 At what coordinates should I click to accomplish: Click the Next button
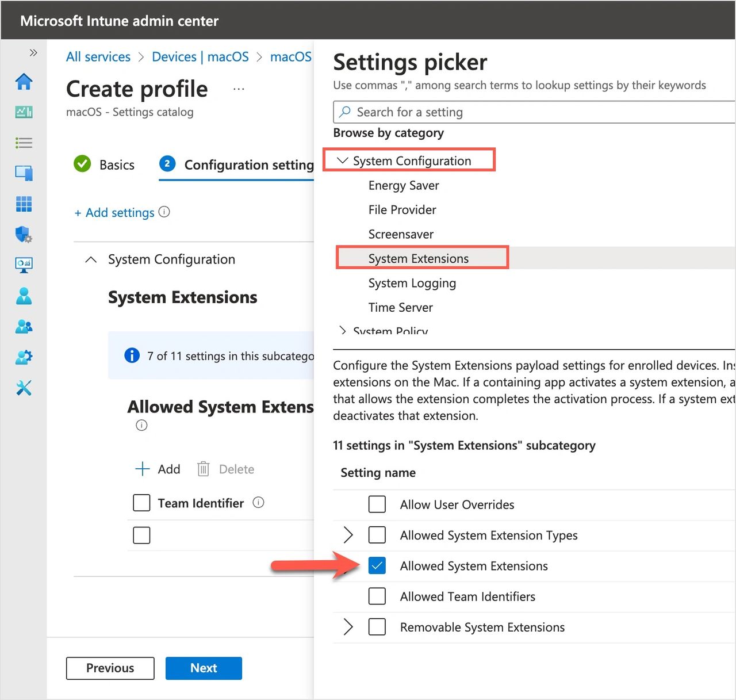click(204, 668)
